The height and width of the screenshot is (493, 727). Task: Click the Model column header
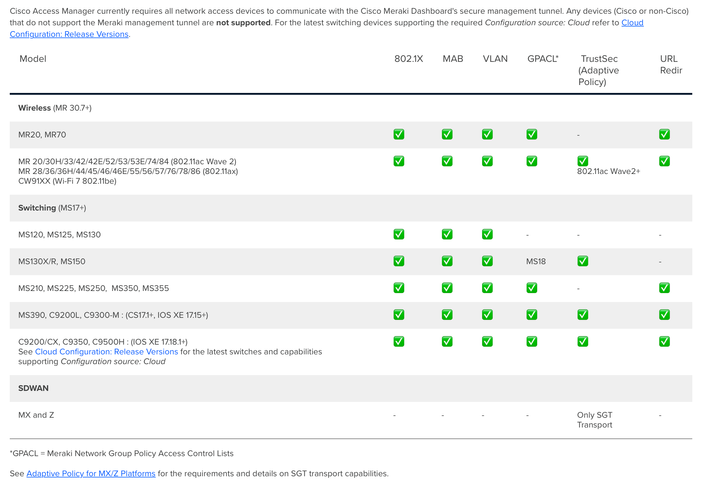33,59
